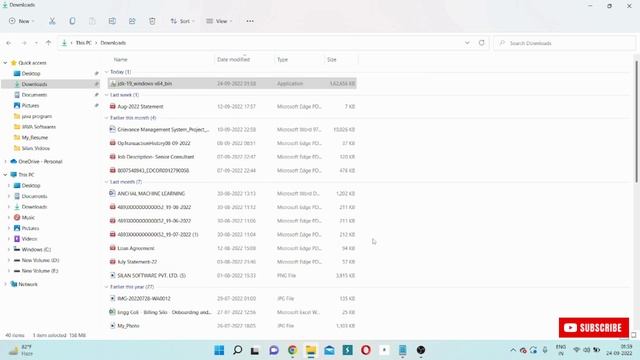This screenshot has width=640, height=360.
Task: Open java program folder in sidebar
Action: point(36,116)
